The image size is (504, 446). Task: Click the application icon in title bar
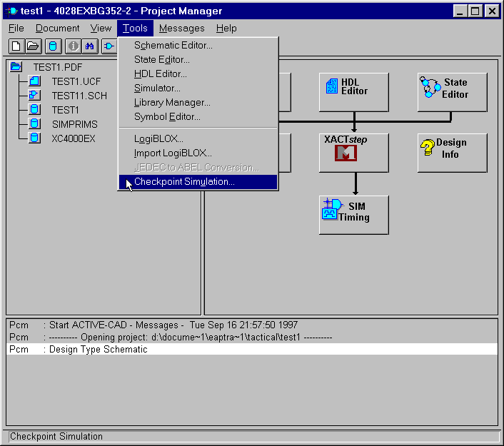point(11,11)
